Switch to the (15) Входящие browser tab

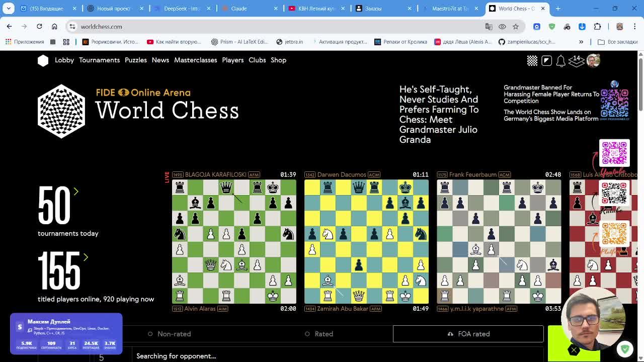click(49, 9)
